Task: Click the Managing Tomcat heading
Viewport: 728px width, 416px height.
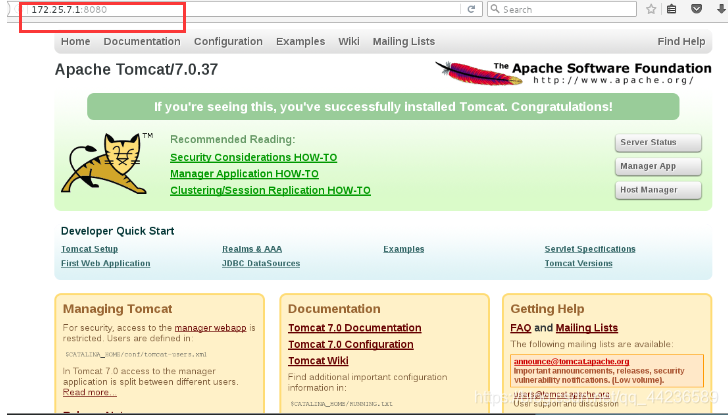Action: [x=117, y=309]
